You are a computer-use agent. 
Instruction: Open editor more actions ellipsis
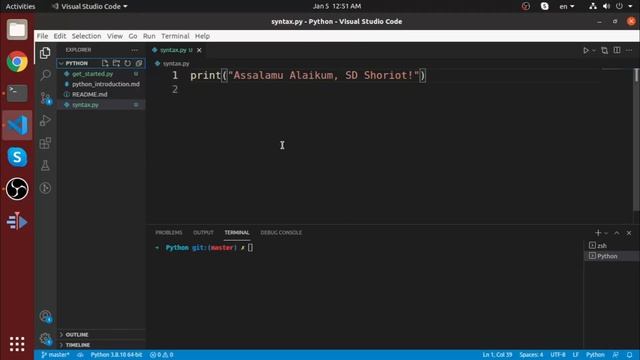coord(629,50)
